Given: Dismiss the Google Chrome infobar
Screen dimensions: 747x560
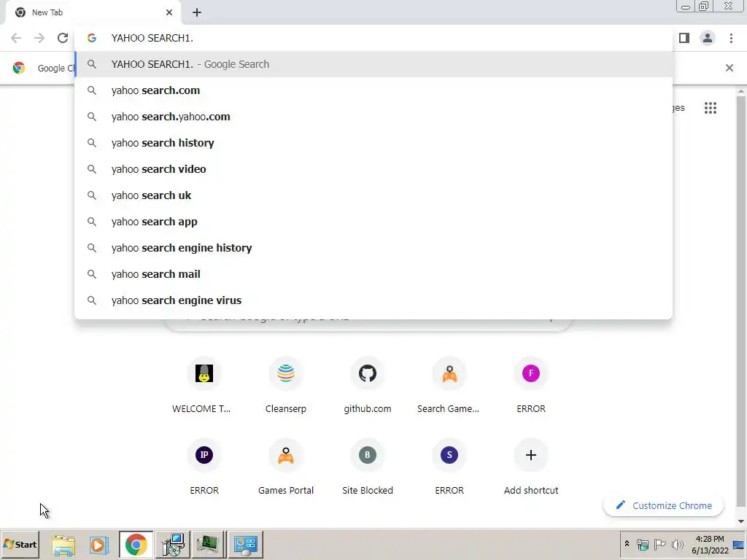Looking at the screenshot, I should click(729, 68).
